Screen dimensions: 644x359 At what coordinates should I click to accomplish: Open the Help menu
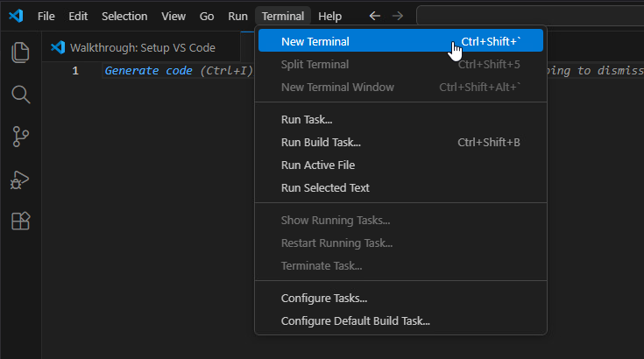[x=330, y=16]
